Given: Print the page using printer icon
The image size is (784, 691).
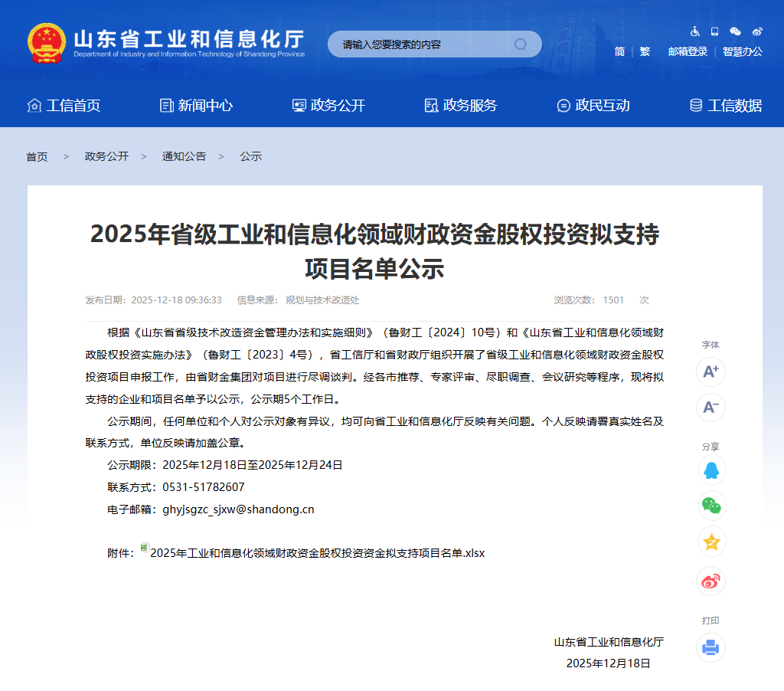Looking at the screenshot, I should pos(710,647).
